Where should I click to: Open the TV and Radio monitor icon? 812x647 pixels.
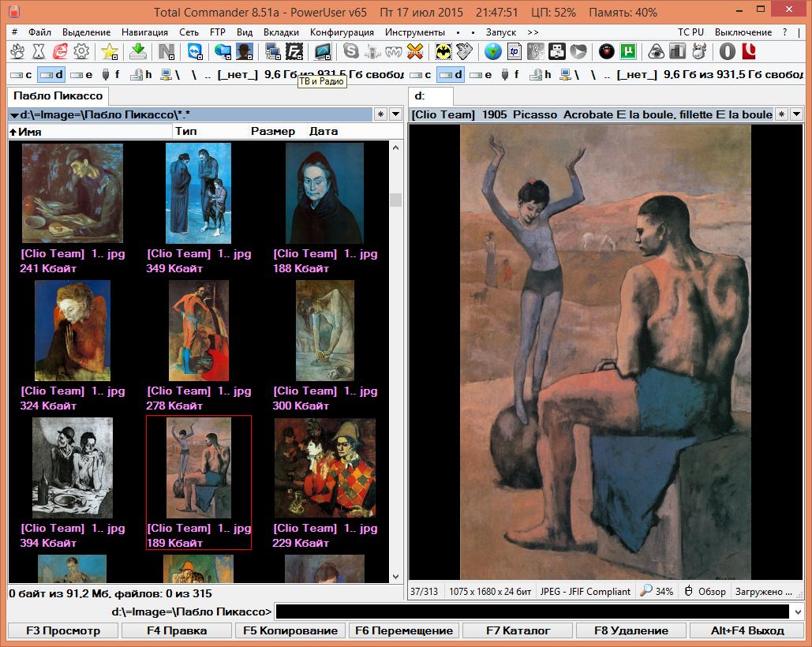tap(323, 51)
